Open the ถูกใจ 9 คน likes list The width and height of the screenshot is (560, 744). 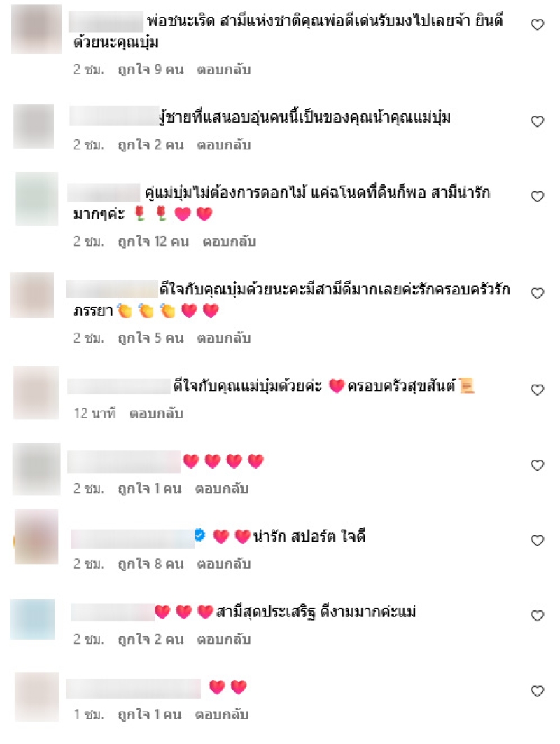150,70
